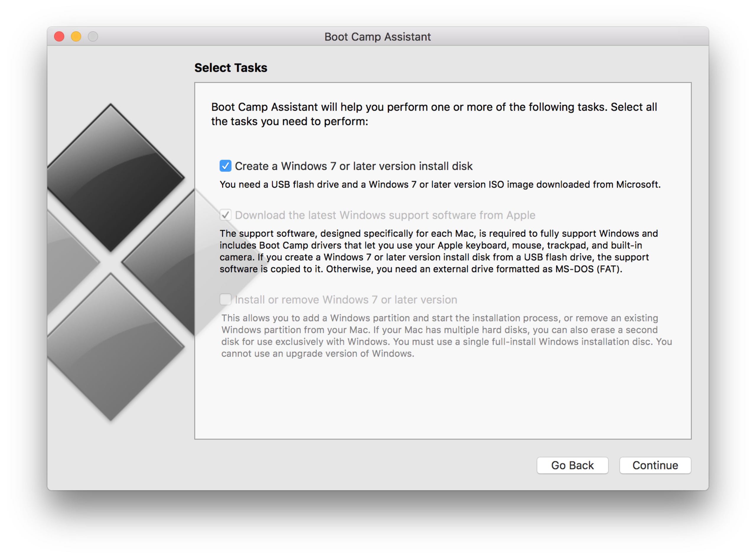Toggle Download latest Windows support software checkbox

point(225,215)
